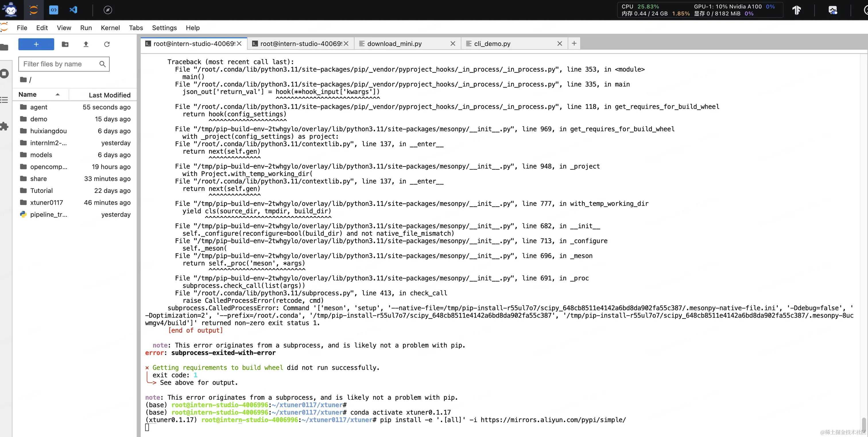Switch to the cli_demo.py tab

(492, 43)
